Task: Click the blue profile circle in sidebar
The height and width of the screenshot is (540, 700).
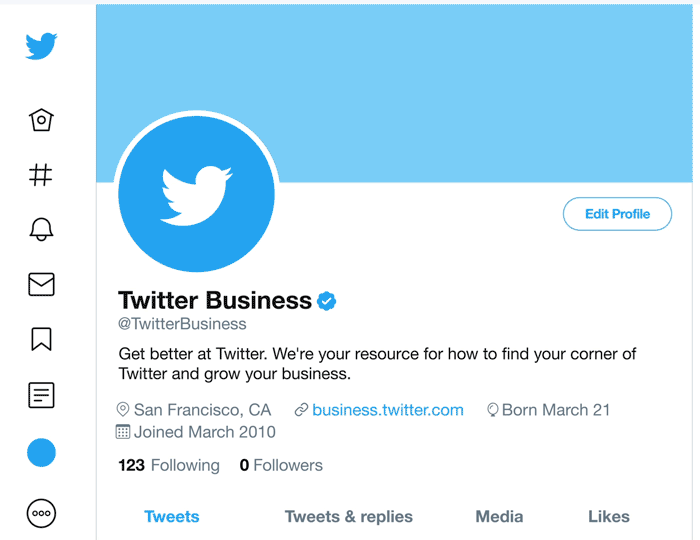Action: (41, 453)
